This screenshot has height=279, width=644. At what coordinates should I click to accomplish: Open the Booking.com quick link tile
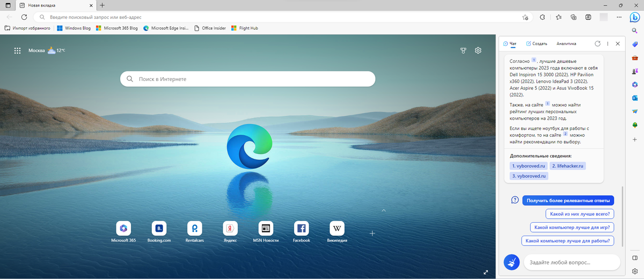point(159,232)
